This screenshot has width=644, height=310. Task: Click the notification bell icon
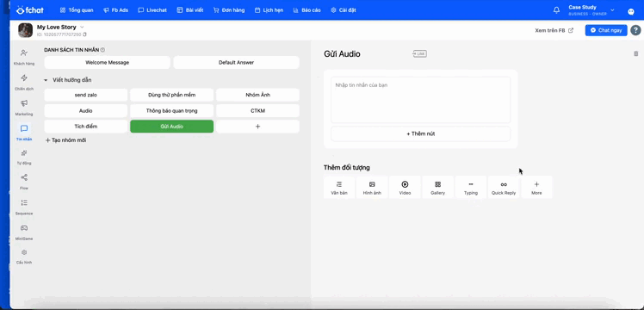coord(556,10)
